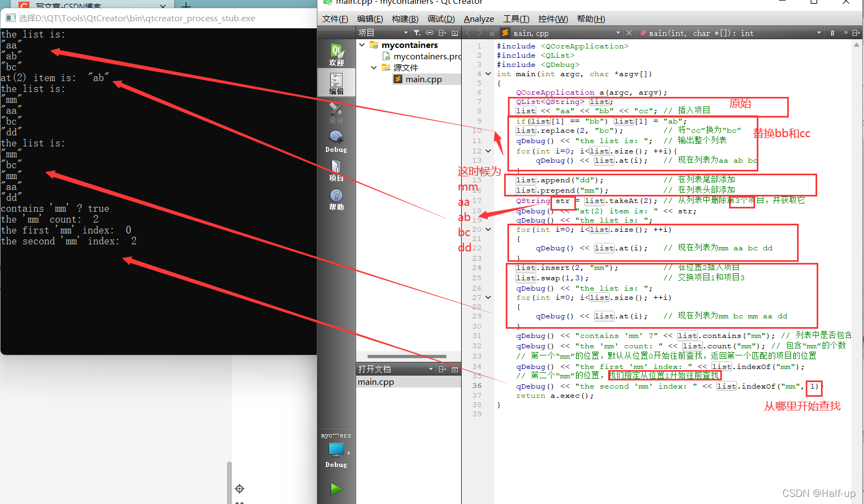Viewport: 864px width, 504px height.
Task: Go forward in editor navigation history
Action: 480,33
